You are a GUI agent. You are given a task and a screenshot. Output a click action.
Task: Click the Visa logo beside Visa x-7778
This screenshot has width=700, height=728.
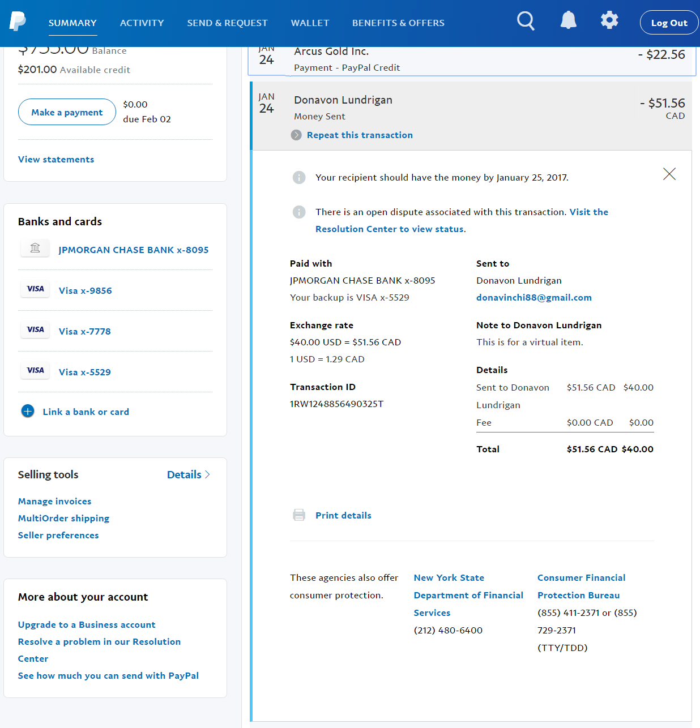(35, 329)
